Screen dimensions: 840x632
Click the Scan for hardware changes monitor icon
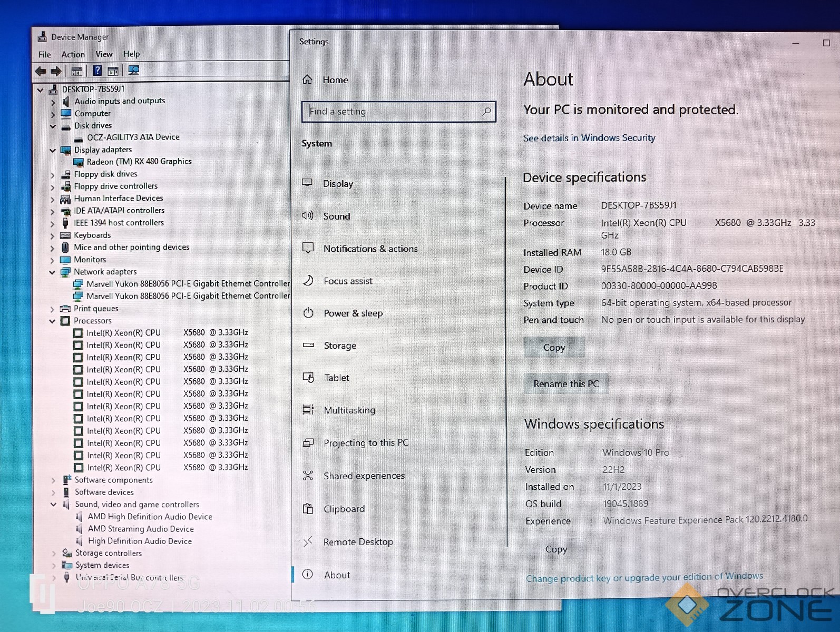[134, 70]
